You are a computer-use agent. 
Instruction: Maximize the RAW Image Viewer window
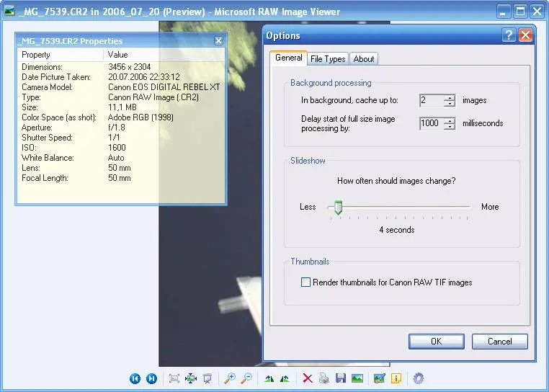point(520,12)
